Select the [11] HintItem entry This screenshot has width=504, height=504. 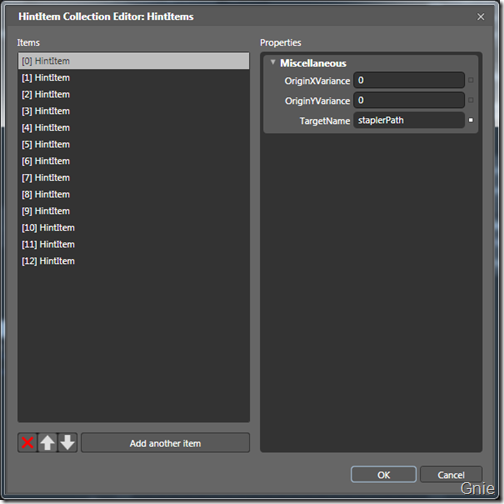(134, 244)
